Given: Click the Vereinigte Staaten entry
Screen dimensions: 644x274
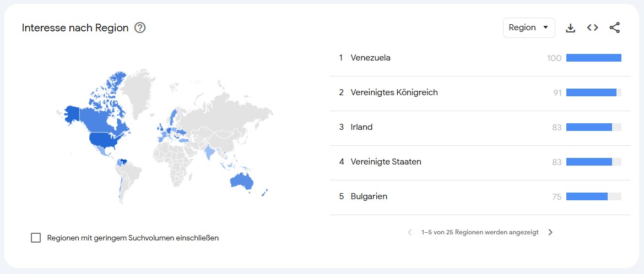Looking at the screenshot, I should pyautogui.click(x=386, y=162).
